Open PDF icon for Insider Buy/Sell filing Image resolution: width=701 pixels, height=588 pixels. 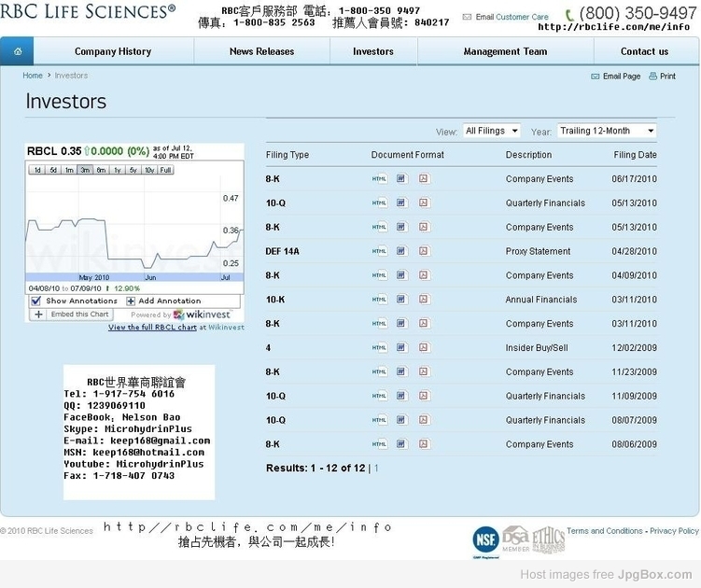click(x=424, y=347)
